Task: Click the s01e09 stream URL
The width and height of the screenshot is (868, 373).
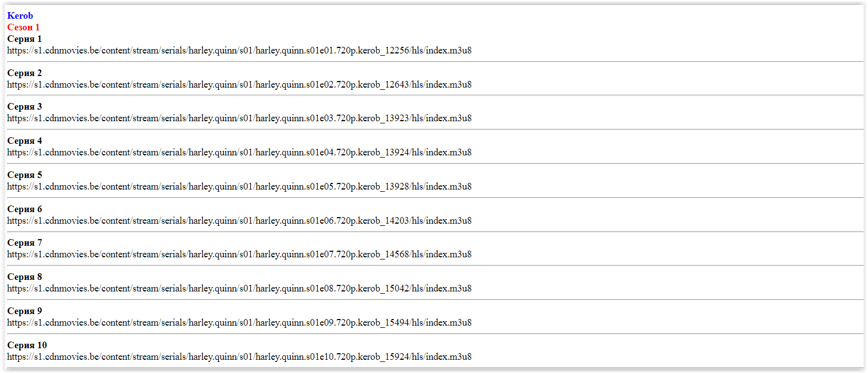Action: [x=239, y=322]
